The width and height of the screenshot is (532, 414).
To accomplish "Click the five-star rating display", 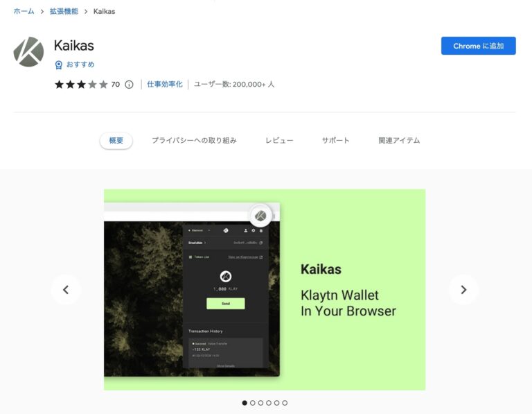I will pyautogui.click(x=81, y=84).
